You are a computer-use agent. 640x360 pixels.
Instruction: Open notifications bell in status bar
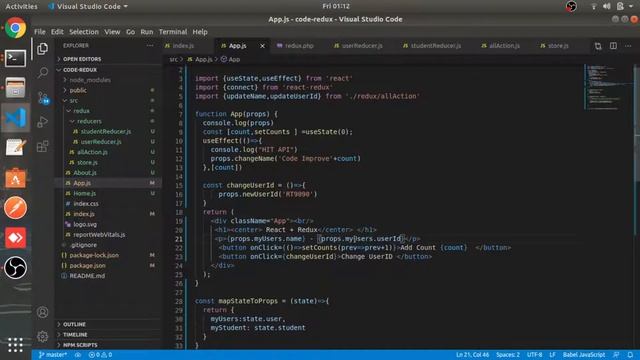630,355
